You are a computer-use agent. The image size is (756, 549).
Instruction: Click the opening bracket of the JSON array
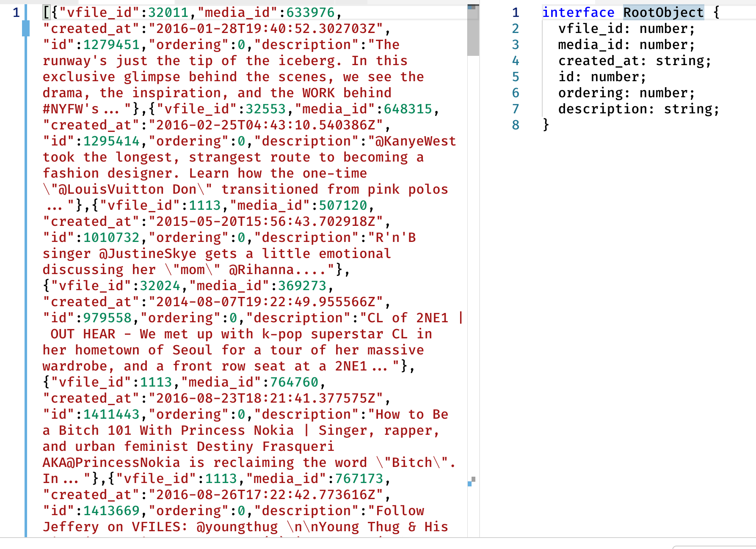47,13
